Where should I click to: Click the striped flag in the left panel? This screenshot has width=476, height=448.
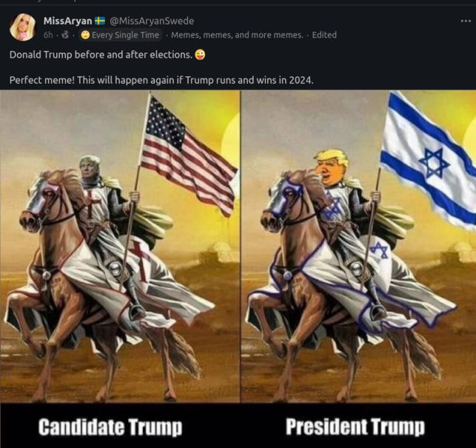[x=188, y=155]
